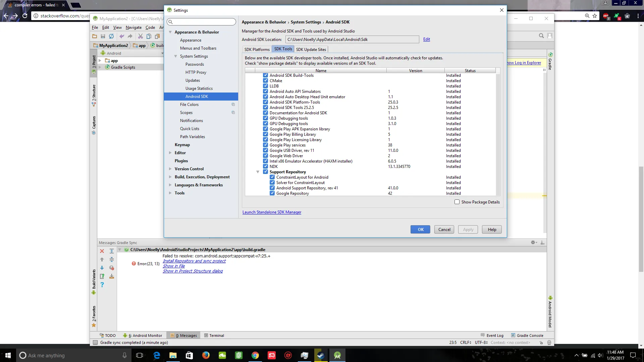
Task: Uncheck the NDK checkbox
Action: click(265, 167)
